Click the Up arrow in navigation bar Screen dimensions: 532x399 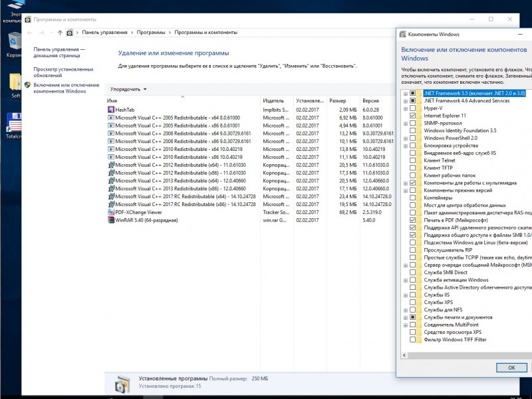[60, 33]
